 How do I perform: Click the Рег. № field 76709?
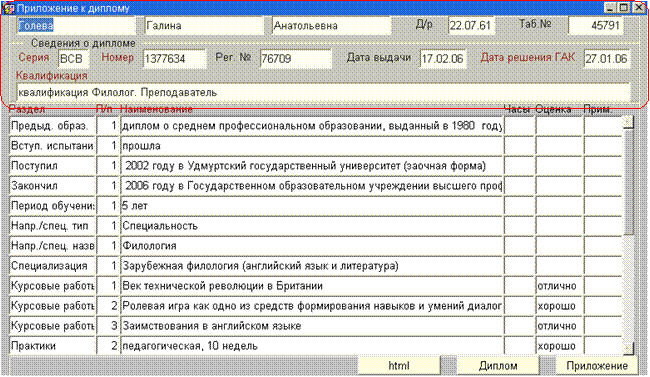pyautogui.click(x=296, y=58)
